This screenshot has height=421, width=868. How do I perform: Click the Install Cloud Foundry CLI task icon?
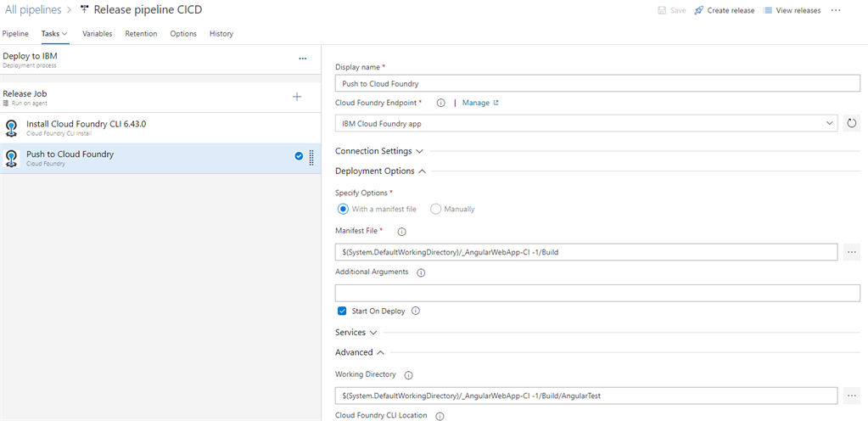(11, 128)
